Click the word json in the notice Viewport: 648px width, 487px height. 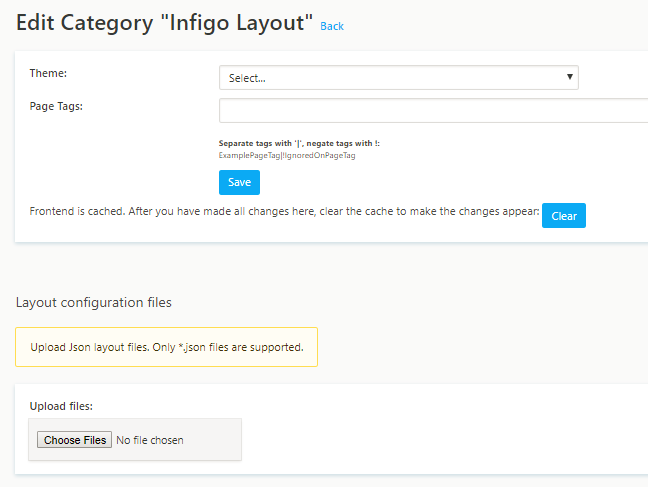195,347
